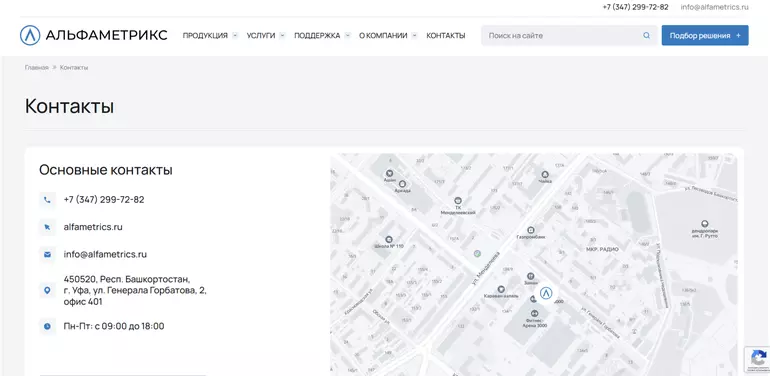This screenshot has height=376, width=770.
Task: Click the plus icon on Подбор решения
Action: point(739,35)
